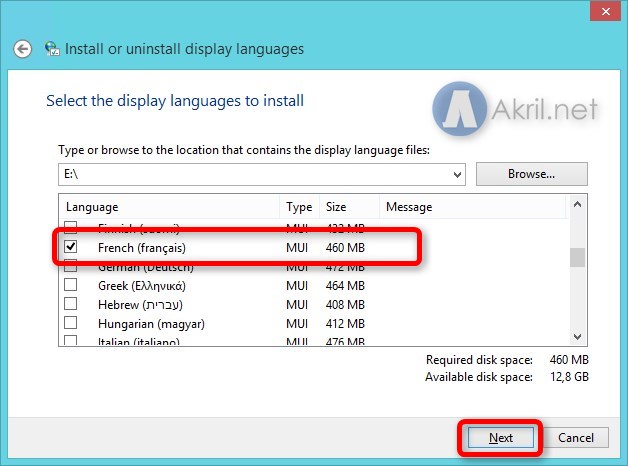628x466 pixels.
Task: Click the language list scrollbar thumb
Action: pos(577,257)
